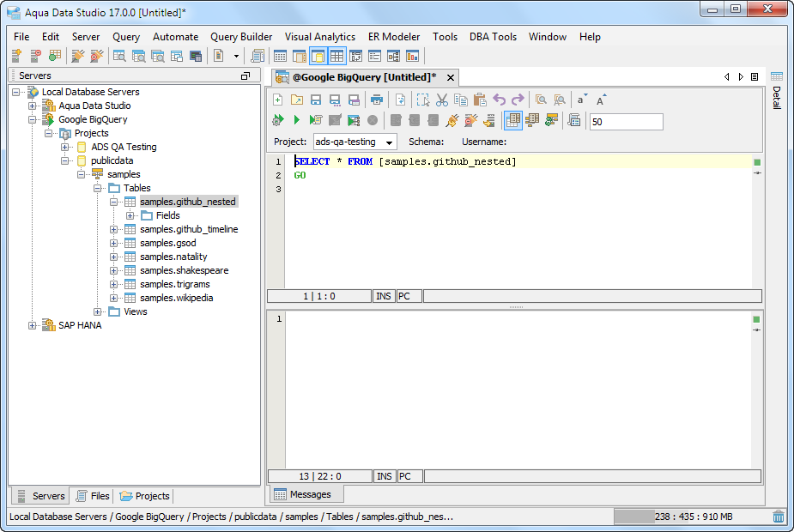Open the ER Modeler menu
This screenshot has width=794, height=532.
[394, 37]
